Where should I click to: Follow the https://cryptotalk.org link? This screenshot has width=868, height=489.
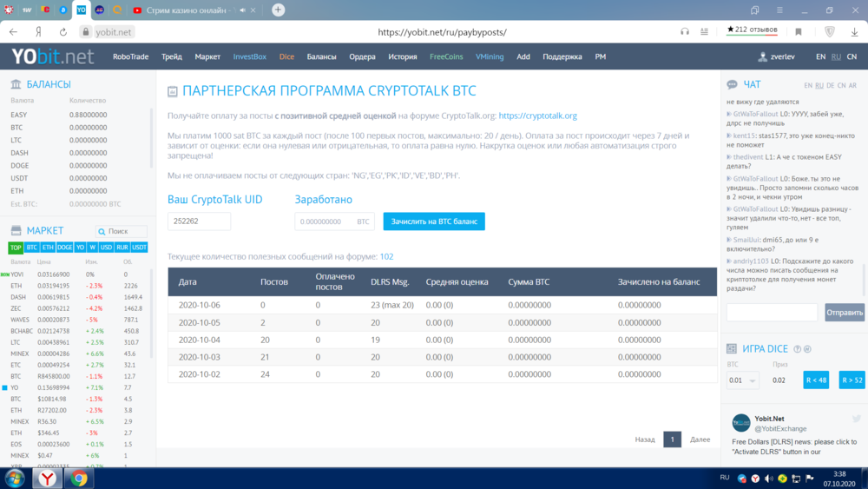click(537, 116)
